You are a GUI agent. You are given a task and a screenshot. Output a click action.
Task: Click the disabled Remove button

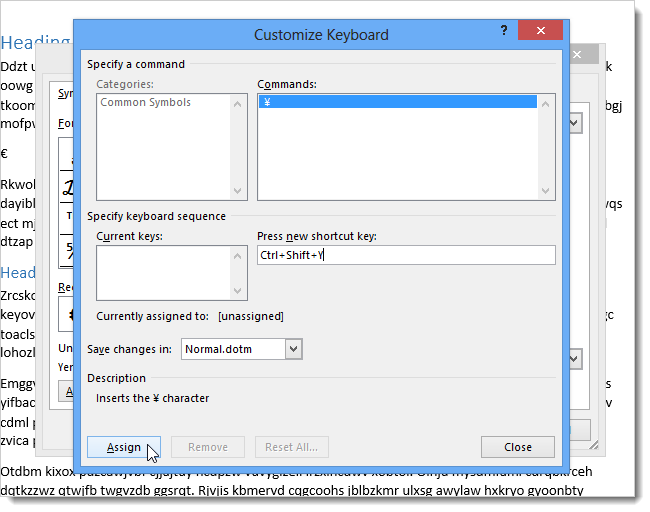coord(208,447)
